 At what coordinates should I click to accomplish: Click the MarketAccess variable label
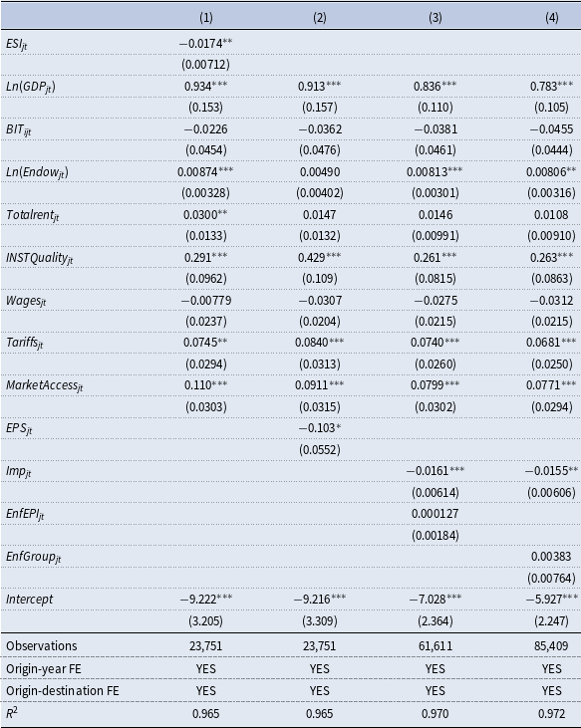45,385
